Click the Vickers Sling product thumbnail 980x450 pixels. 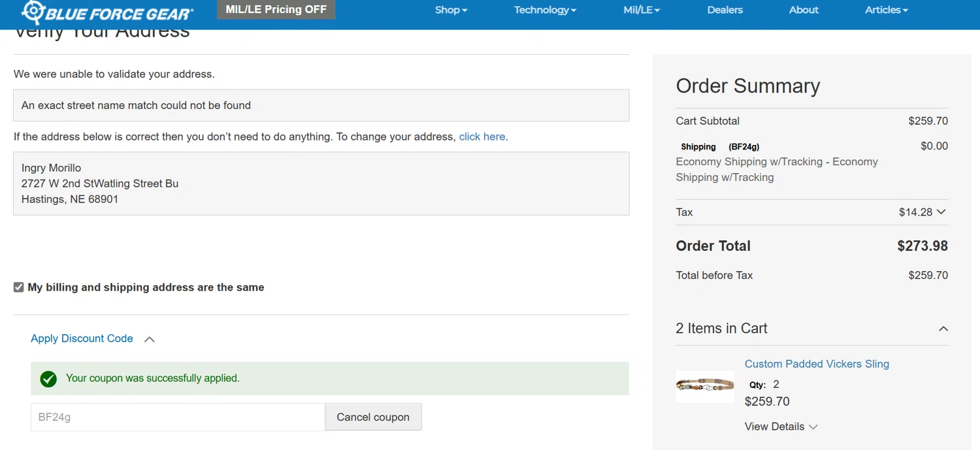(705, 387)
